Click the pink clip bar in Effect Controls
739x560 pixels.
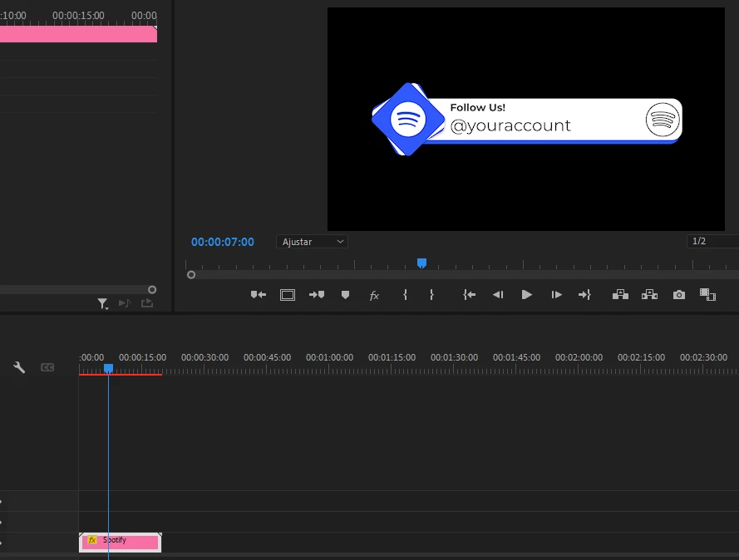point(78,34)
